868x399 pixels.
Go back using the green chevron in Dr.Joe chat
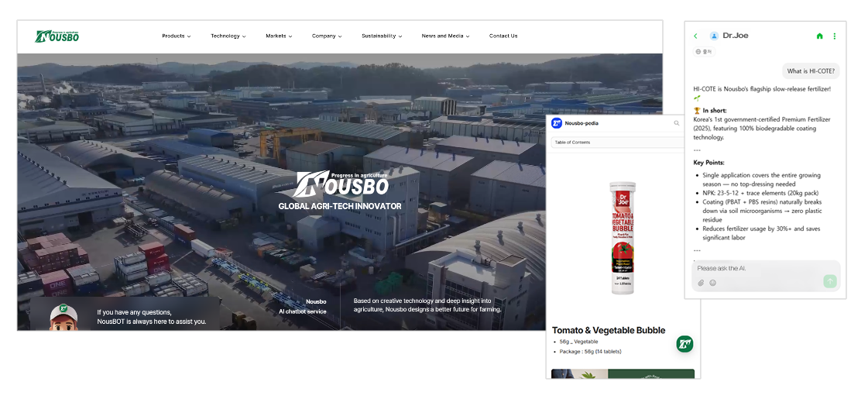pyautogui.click(x=695, y=36)
